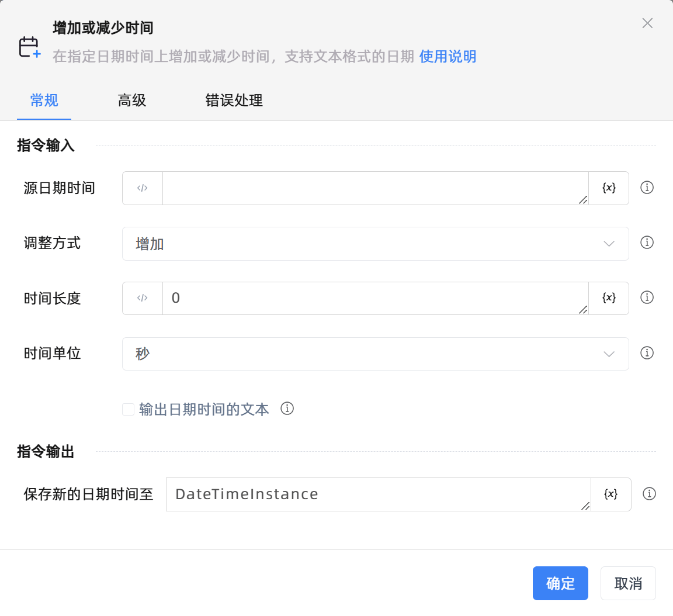Enable 输出日期时间的文本 checkbox
The height and width of the screenshot is (616, 673).
pos(129,409)
